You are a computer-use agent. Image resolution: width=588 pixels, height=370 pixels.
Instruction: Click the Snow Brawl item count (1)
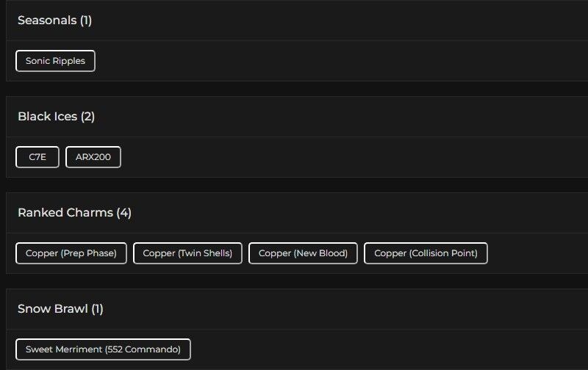click(98, 309)
